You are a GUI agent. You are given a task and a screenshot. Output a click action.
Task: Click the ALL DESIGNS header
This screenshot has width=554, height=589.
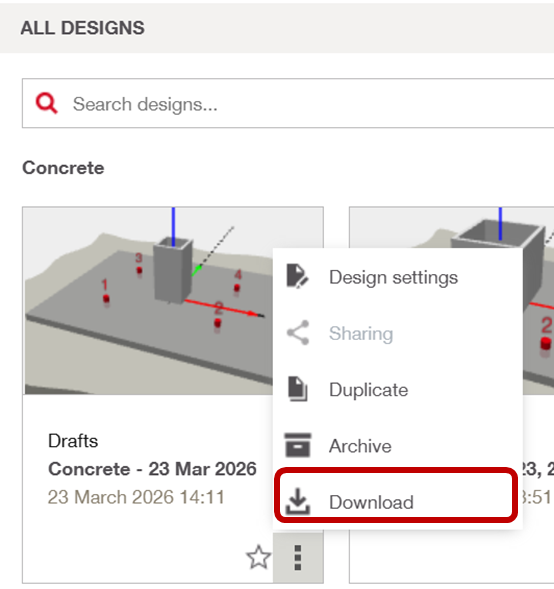coord(82,28)
